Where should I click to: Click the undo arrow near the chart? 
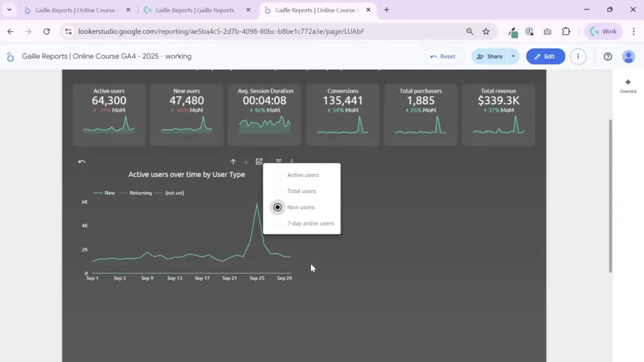[82, 161]
